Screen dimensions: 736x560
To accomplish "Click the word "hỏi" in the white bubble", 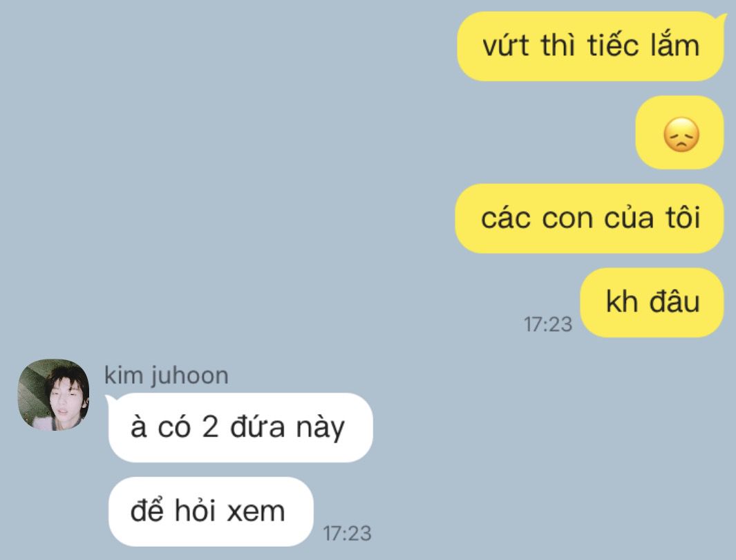I will point(196,510).
